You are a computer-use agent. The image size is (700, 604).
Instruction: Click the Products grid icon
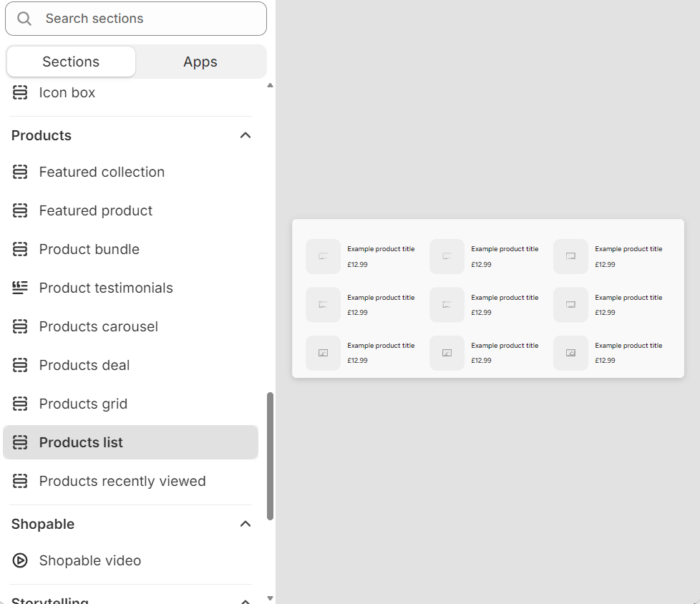(x=19, y=404)
